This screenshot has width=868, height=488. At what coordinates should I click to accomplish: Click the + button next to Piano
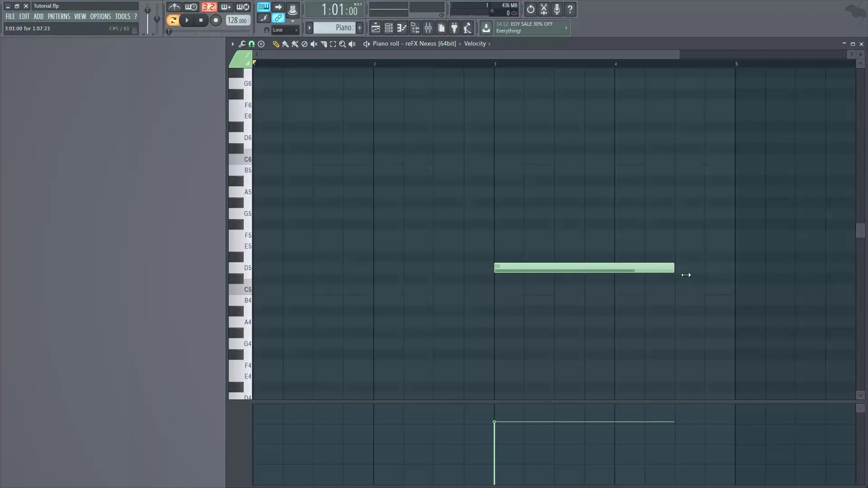pyautogui.click(x=360, y=28)
